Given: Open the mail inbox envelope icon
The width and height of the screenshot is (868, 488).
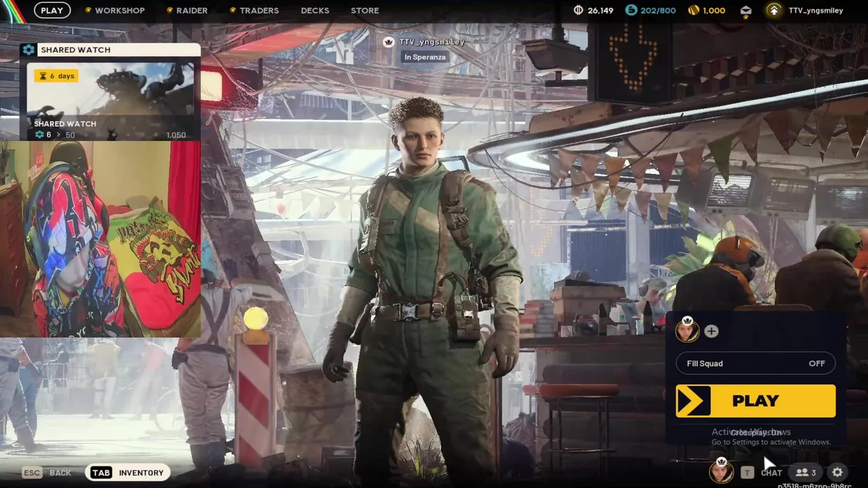Looking at the screenshot, I should click(x=746, y=10).
